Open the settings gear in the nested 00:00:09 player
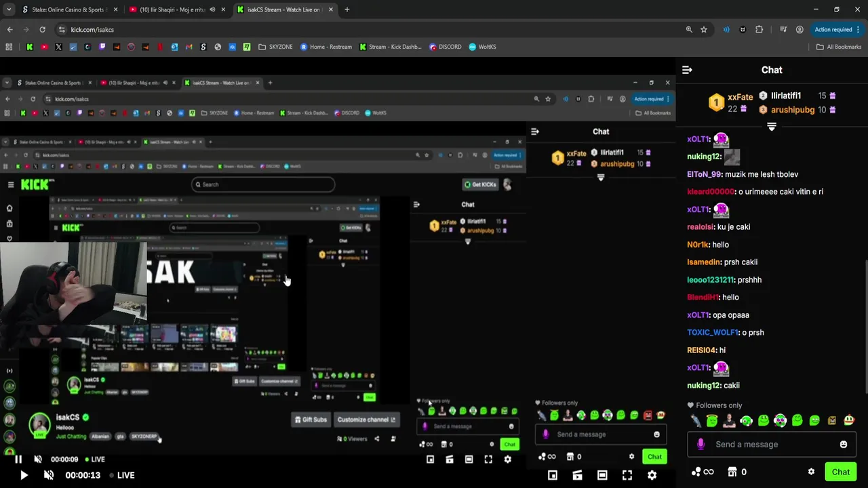This screenshot has height=488, width=868. [507, 460]
